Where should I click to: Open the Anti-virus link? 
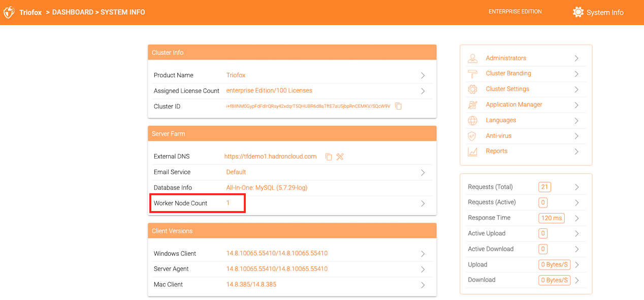pos(499,136)
